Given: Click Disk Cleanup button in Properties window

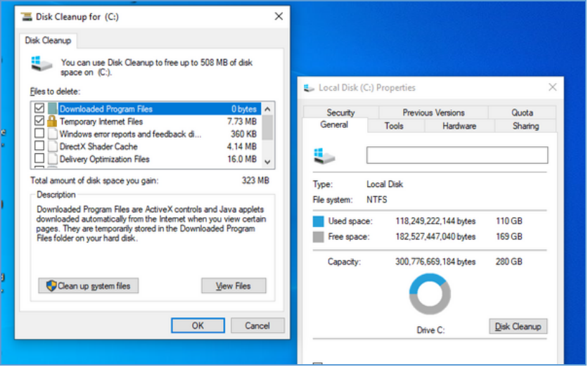Looking at the screenshot, I should click(518, 326).
